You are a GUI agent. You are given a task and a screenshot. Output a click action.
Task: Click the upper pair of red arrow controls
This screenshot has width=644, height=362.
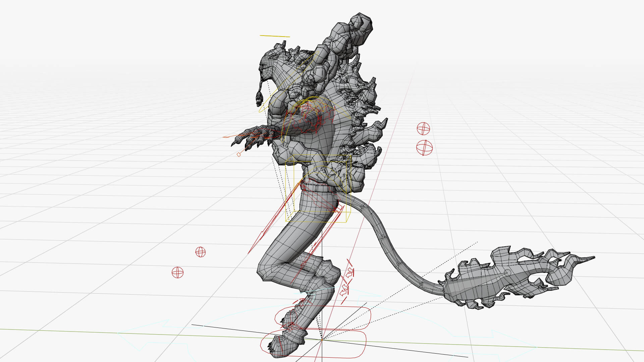pyautogui.click(x=349, y=272)
